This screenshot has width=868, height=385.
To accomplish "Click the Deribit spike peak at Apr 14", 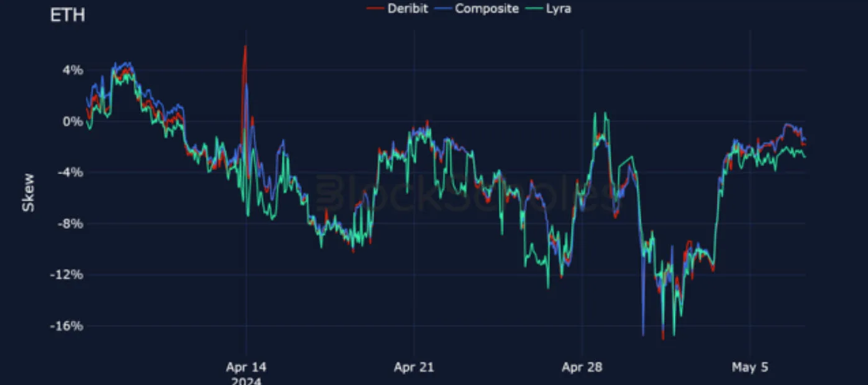I will (245, 46).
